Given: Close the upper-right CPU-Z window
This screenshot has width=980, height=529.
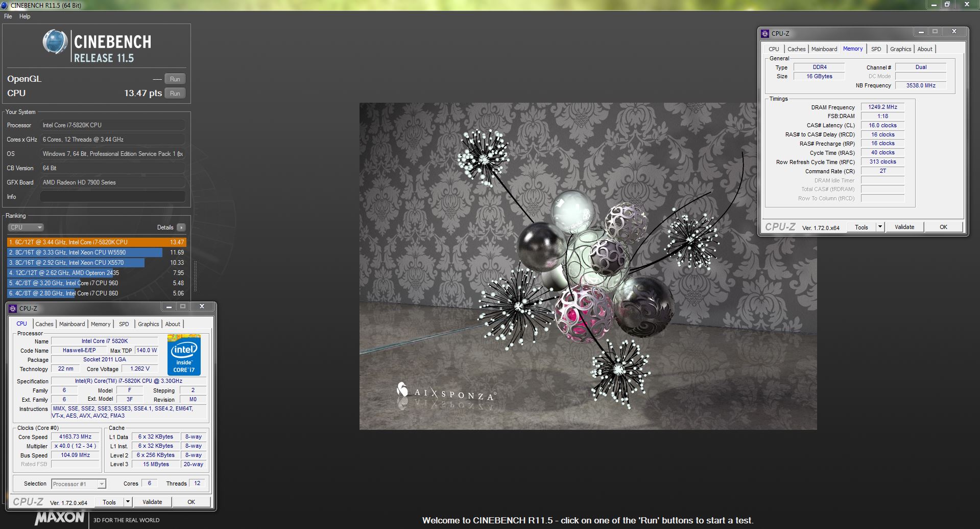Looking at the screenshot, I should click(954, 32).
